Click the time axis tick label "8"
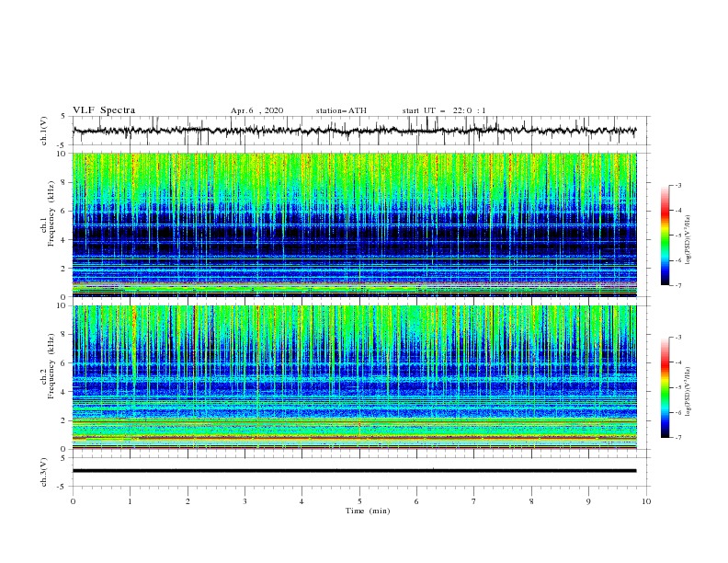This screenshot has height=563, width=728. [531, 501]
